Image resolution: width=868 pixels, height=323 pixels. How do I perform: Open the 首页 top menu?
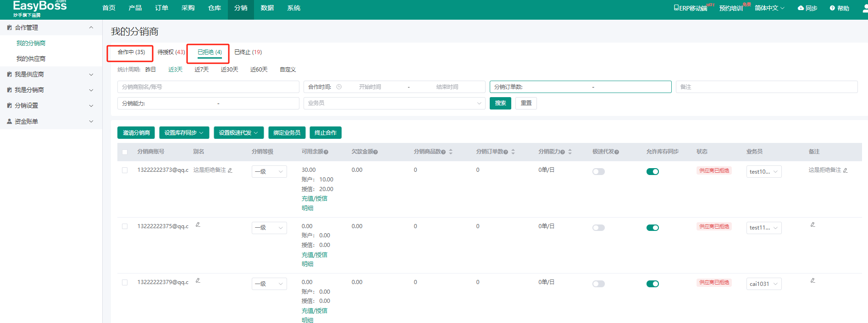109,8
